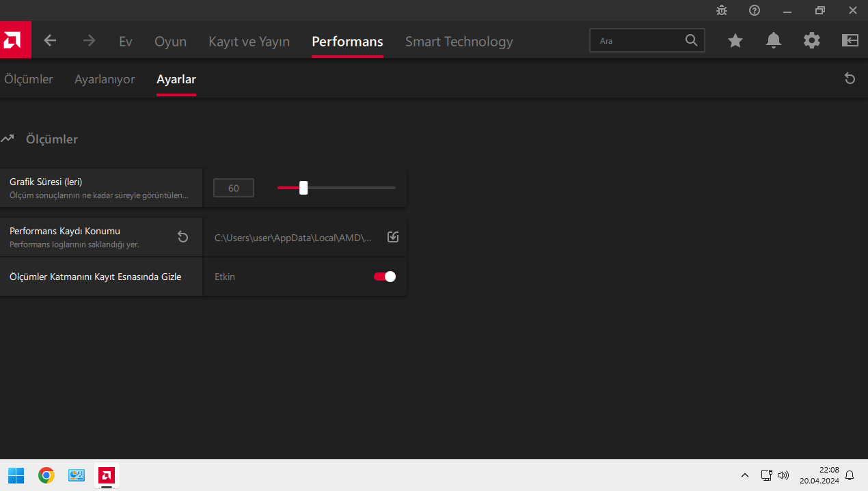Viewport: 868px width, 491px height.
Task: Open the Oyun tab
Action: pos(170,42)
